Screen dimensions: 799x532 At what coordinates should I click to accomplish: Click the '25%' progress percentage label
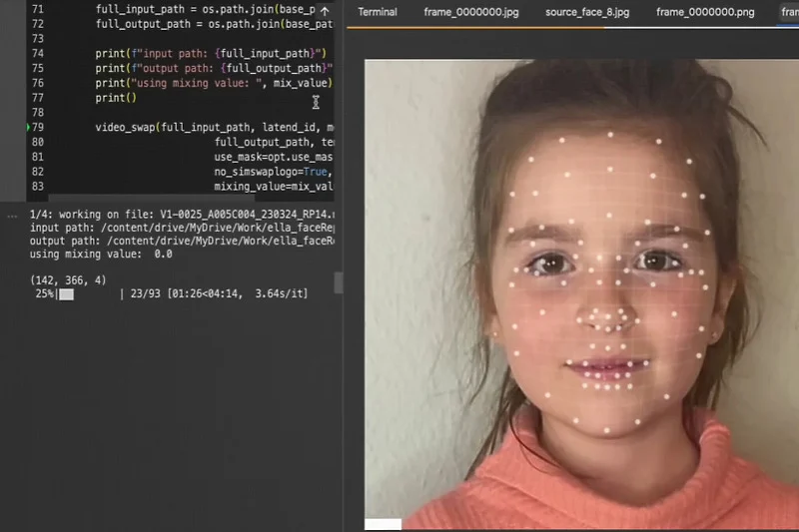[x=44, y=293]
